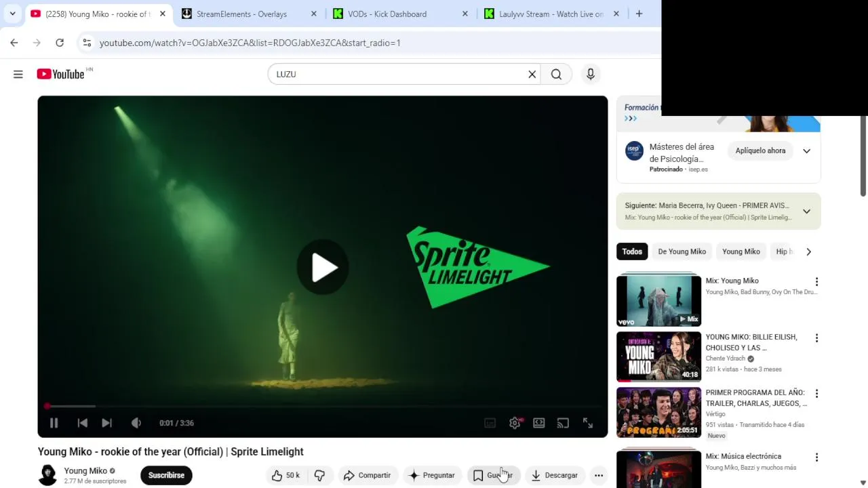Click the large play button overlay
868x488 pixels.
pyautogui.click(x=323, y=267)
